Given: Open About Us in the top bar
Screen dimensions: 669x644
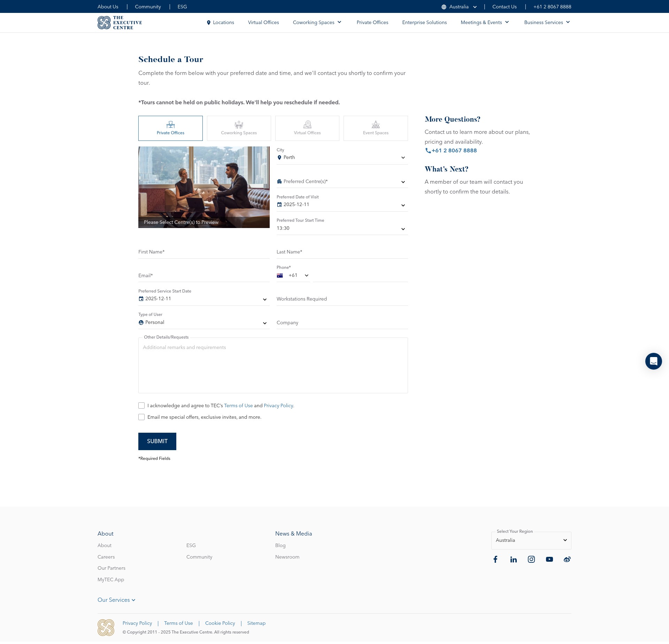Looking at the screenshot, I should coord(108,7).
